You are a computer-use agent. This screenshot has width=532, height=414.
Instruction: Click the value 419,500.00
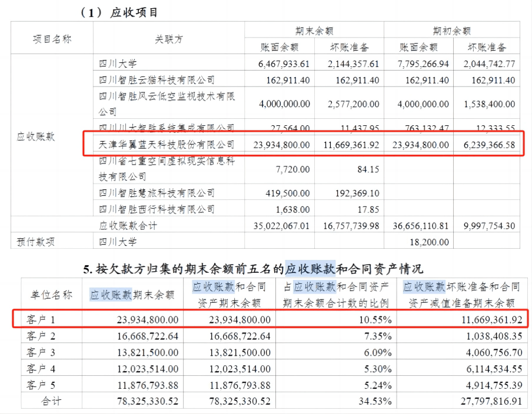click(x=288, y=193)
